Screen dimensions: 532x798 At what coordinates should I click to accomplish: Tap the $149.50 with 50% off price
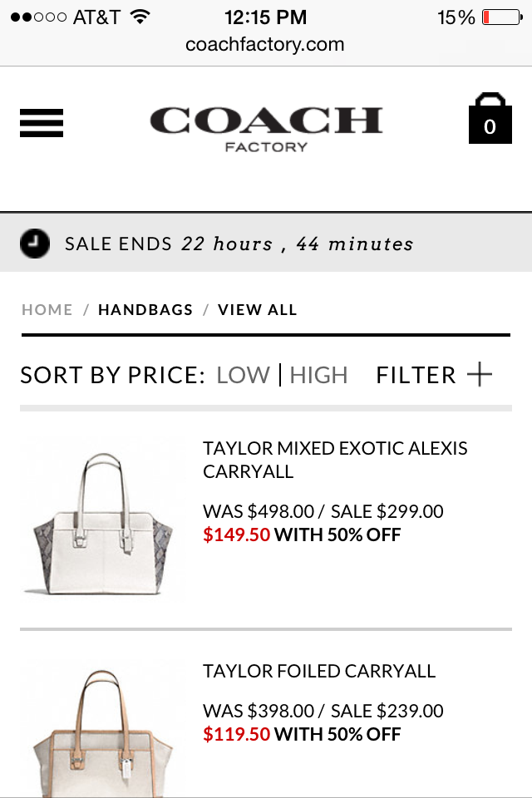(x=302, y=534)
